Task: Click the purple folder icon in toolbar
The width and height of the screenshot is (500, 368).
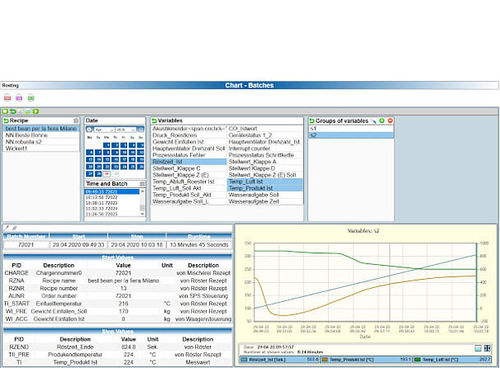Action: [19, 98]
